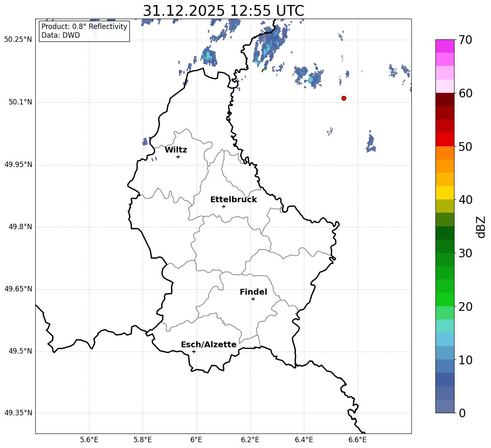Image resolution: width=491 pixels, height=448 pixels.
Task: Click the 70 tick on the colorbar
Action: coord(465,40)
